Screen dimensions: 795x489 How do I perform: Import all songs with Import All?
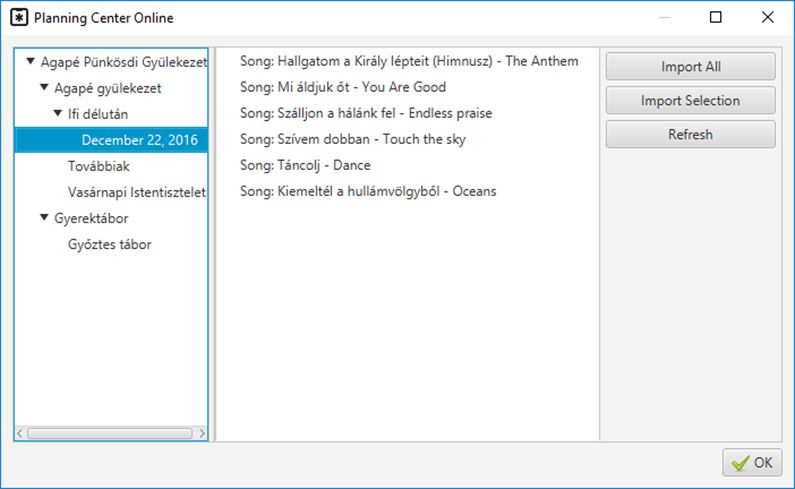[x=691, y=66]
